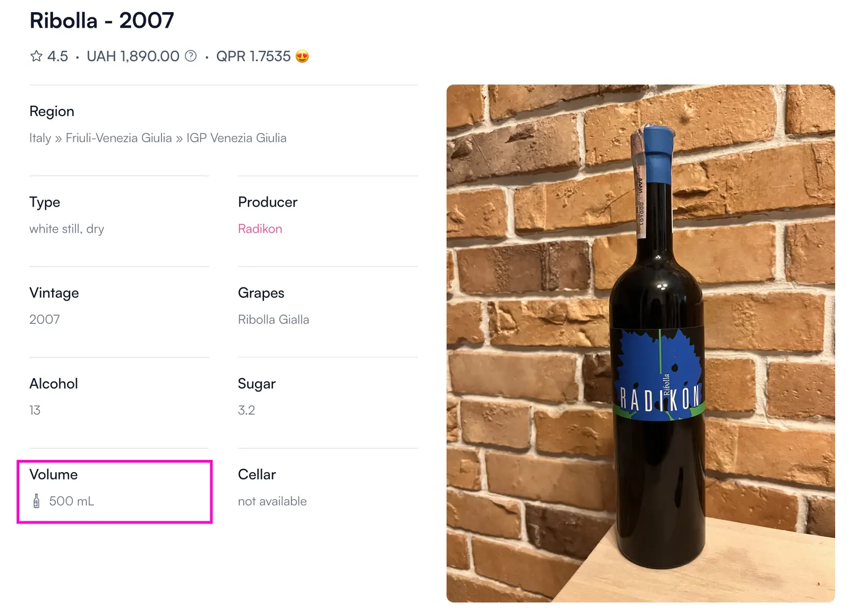Click the Ribolla - 2007 title
Image resolution: width=850 pixels, height=616 pixels.
(x=101, y=21)
